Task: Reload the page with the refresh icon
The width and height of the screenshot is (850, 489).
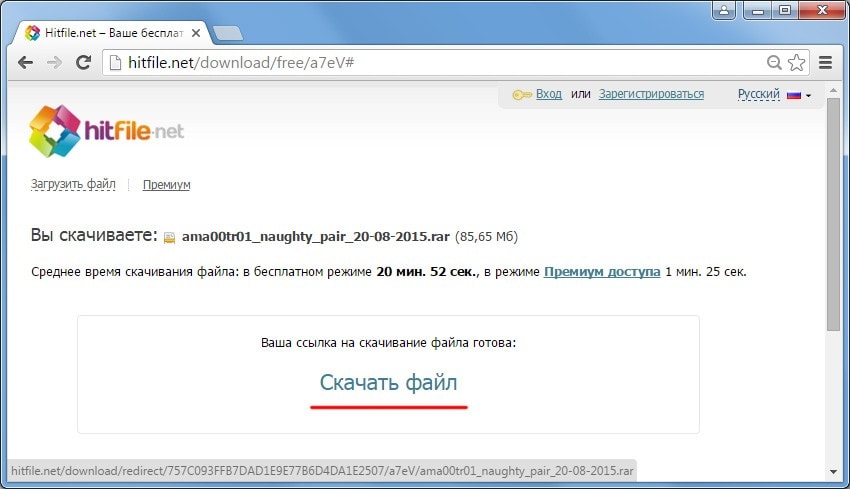Action: 83,62
